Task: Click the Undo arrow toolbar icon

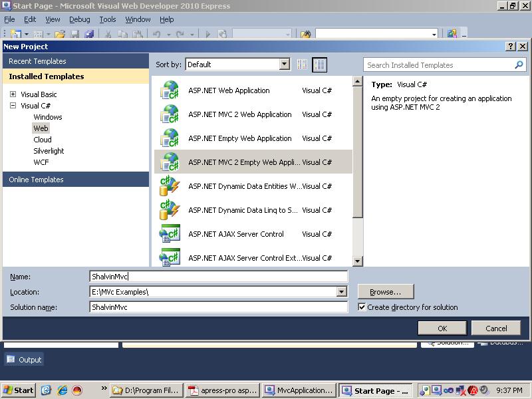Action: pos(157,34)
